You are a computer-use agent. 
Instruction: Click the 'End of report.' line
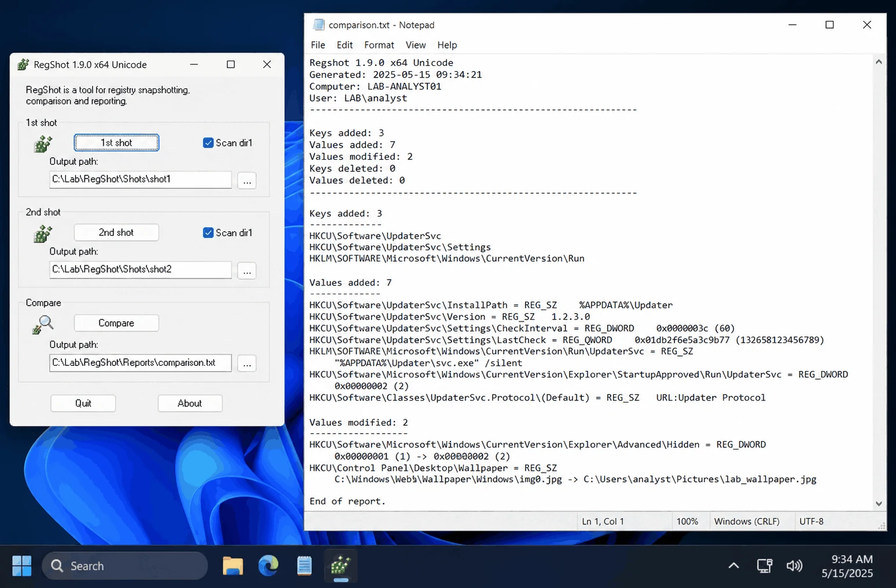pyautogui.click(x=347, y=501)
